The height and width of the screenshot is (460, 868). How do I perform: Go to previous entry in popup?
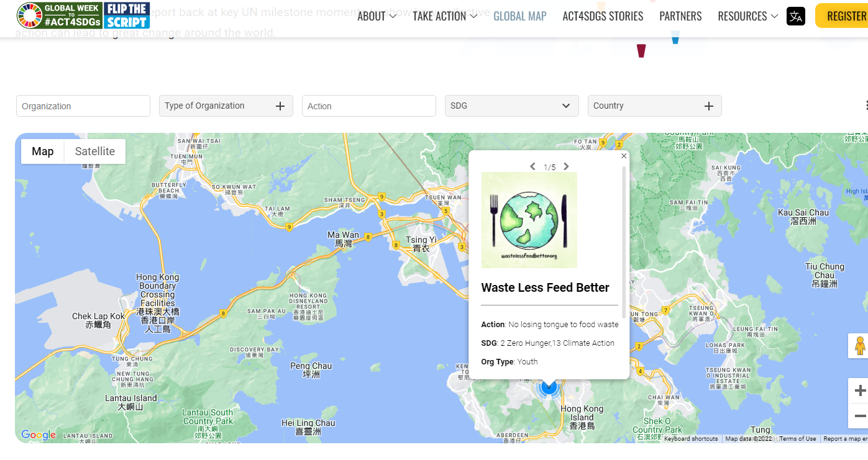(532, 166)
